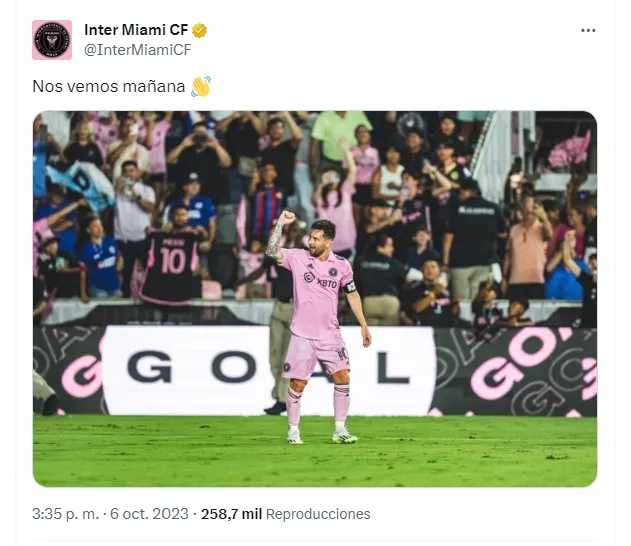This screenshot has width=631, height=546.
Task: Click the 6 oct. 2023 date
Action: 149,514
